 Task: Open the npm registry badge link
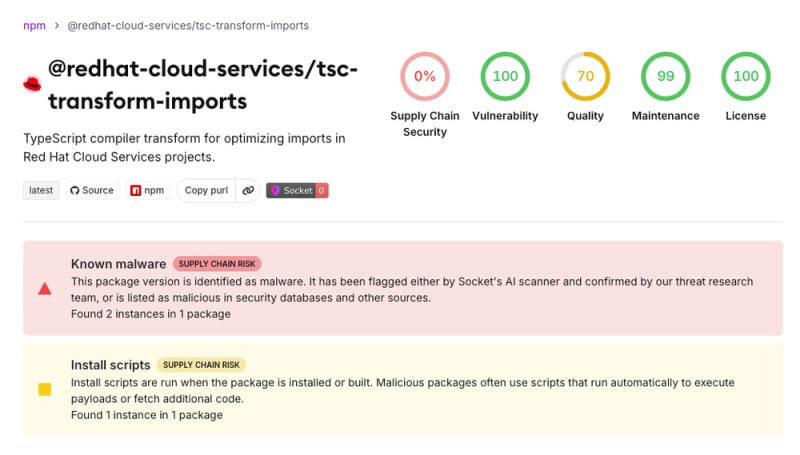pos(147,190)
